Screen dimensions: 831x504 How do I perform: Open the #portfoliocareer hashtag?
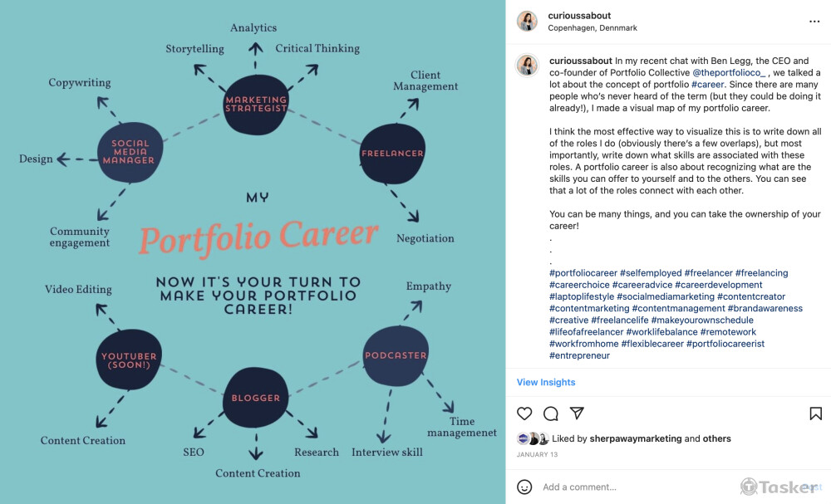tap(583, 273)
